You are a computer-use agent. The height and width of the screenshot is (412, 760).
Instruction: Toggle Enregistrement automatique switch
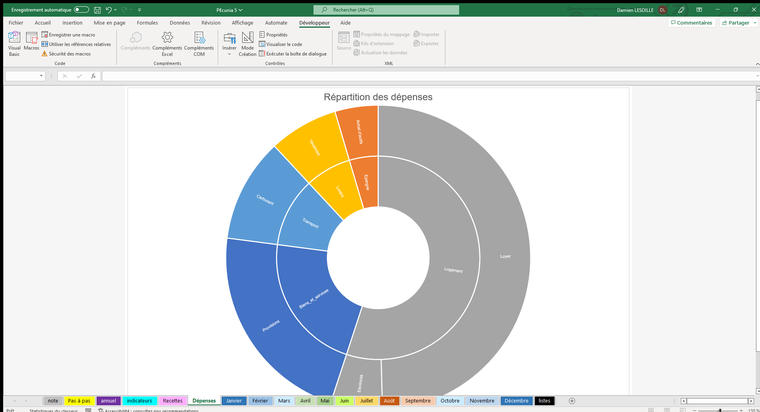81,9
